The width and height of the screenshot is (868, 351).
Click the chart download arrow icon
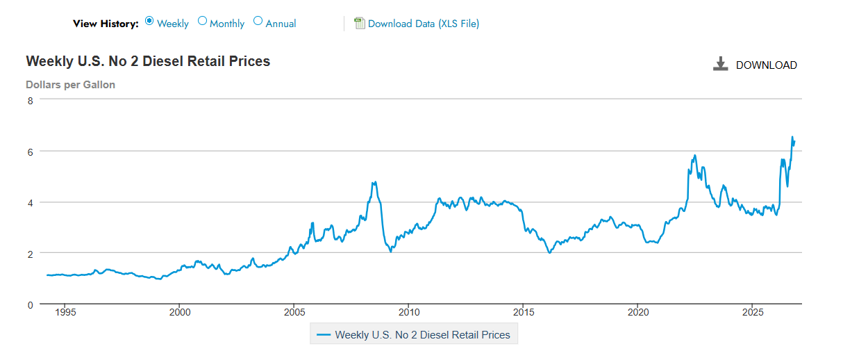point(720,64)
